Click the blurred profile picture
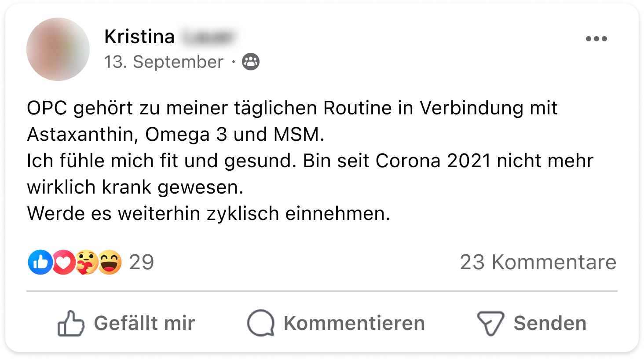The width and height of the screenshot is (644, 359). 58,49
